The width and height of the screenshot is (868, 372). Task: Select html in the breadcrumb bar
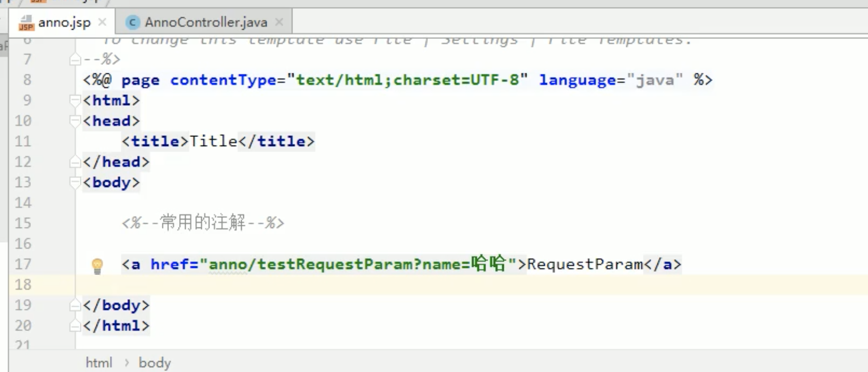99,362
